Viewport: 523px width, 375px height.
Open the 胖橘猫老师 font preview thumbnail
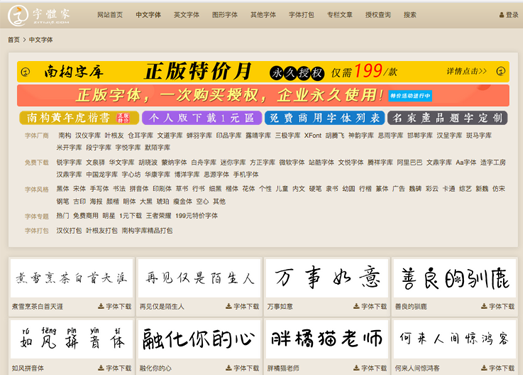327,339
